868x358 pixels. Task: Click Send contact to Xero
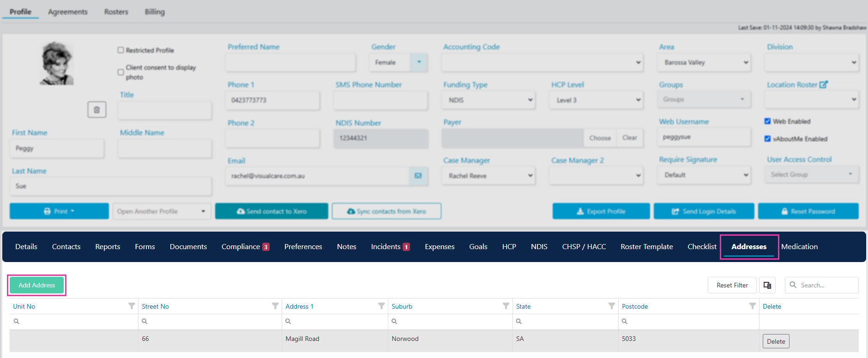(271, 211)
